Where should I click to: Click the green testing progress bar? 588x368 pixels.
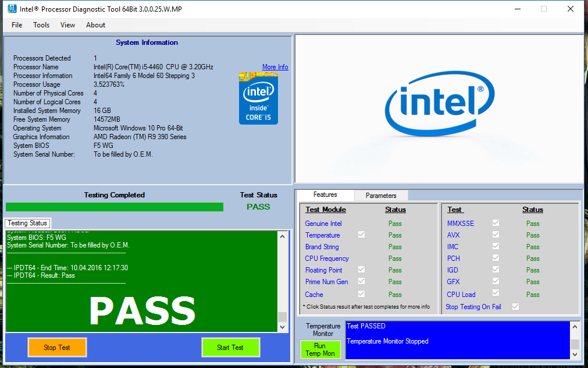pyautogui.click(x=115, y=207)
